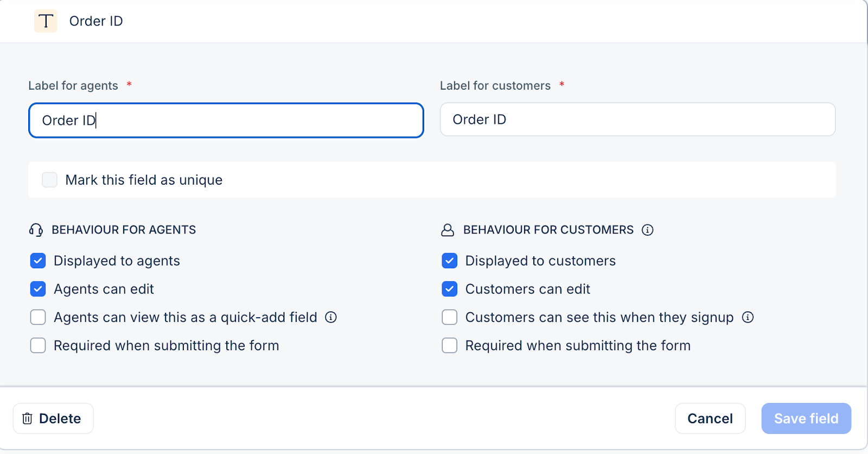This screenshot has width=868, height=454.
Task: Enable Agents can view quick-add field
Action: point(38,317)
